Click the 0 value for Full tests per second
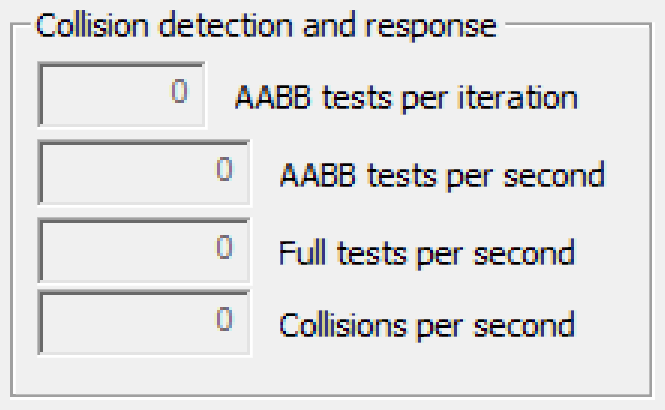Image resolution: width=665 pixels, height=410 pixels. point(224,246)
